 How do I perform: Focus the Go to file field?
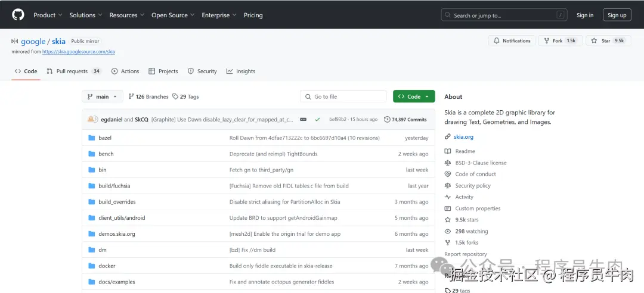click(x=343, y=96)
